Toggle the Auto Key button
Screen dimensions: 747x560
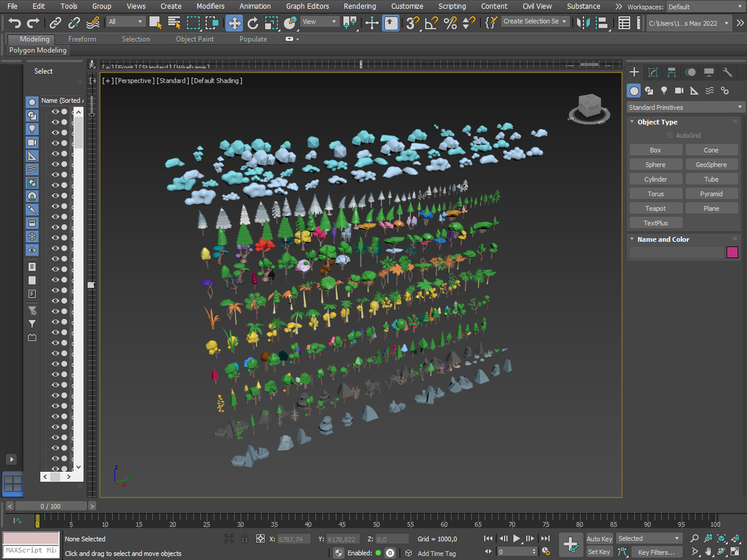pos(599,539)
